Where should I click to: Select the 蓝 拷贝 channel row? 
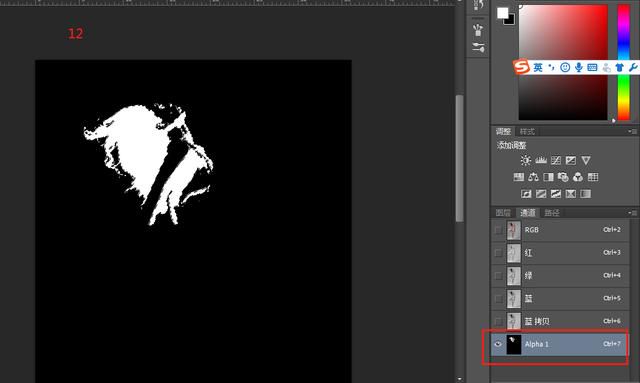point(560,321)
